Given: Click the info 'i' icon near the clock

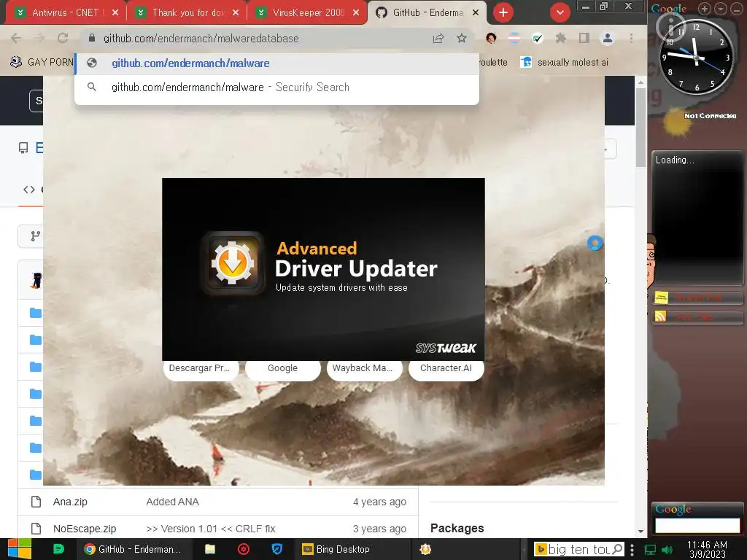Looking at the screenshot, I should [x=671, y=26].
